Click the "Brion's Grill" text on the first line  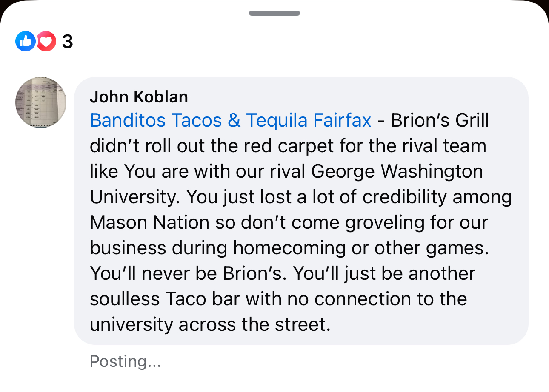click(x=440, y=120)
